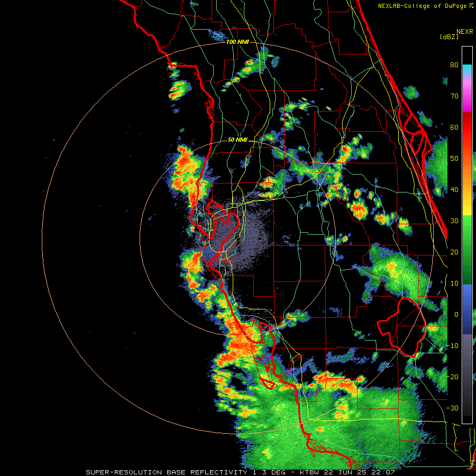The image size is (476, 476).
Task: Click the 50 NMI range ring label
Action: [237, 140]
